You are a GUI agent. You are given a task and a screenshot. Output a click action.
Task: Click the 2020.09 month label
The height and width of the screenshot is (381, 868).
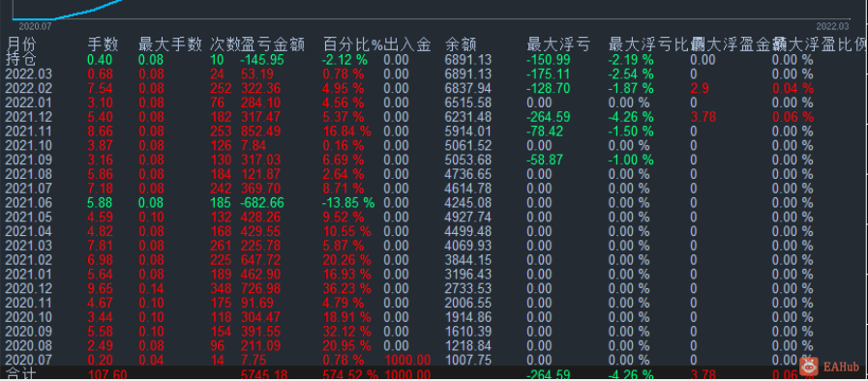point(28,333)
